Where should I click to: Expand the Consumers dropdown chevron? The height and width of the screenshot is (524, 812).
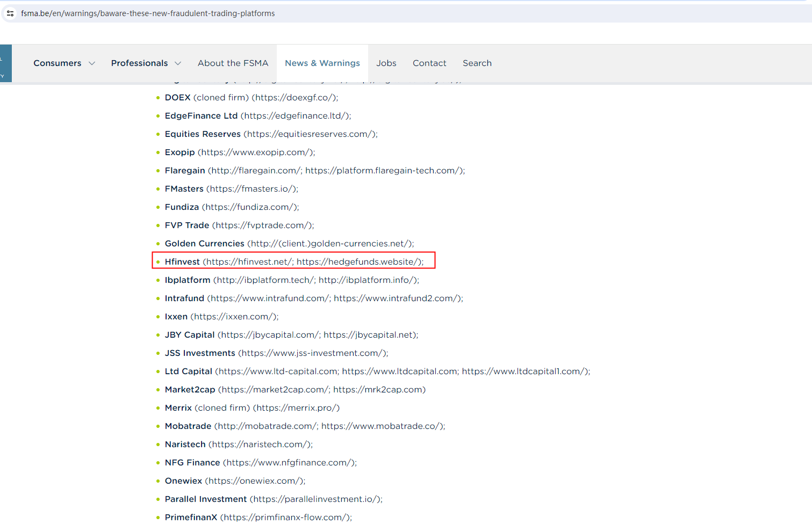pos(92,63)
